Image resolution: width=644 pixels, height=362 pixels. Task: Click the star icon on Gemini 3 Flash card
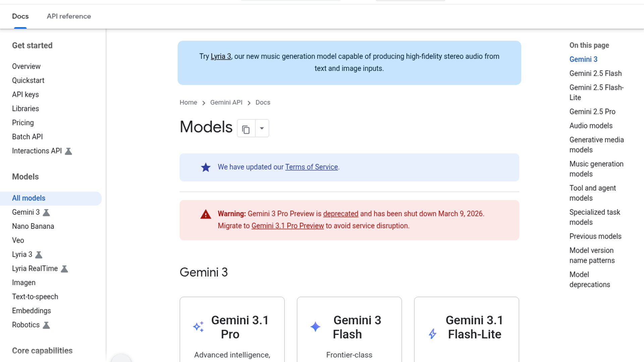click(315, 327)
